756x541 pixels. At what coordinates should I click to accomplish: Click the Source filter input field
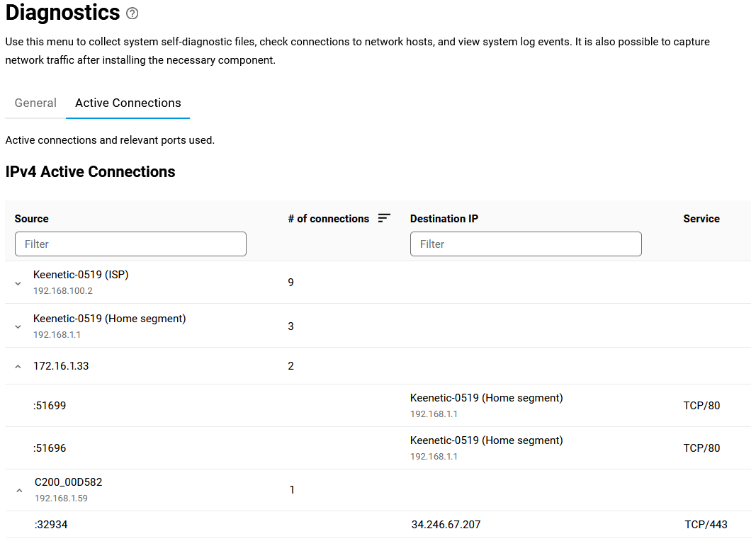pyautogui.click(x=130, y=244)
